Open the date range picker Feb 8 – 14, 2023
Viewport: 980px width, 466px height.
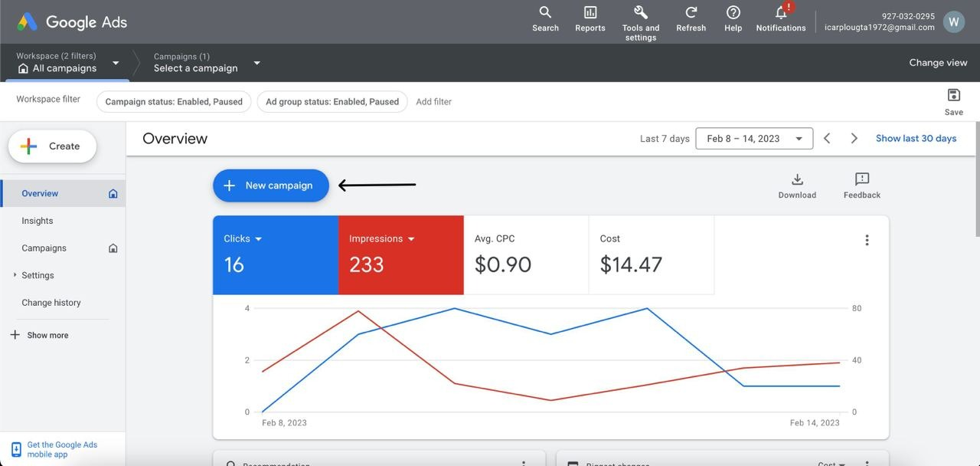[754, 139]
